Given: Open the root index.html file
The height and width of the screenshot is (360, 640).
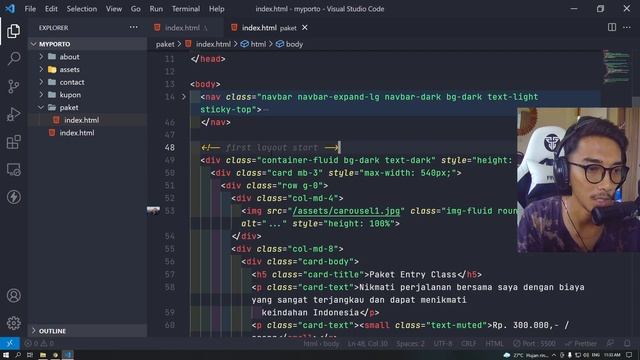Looking at the screenshot, I should point(77,133).
